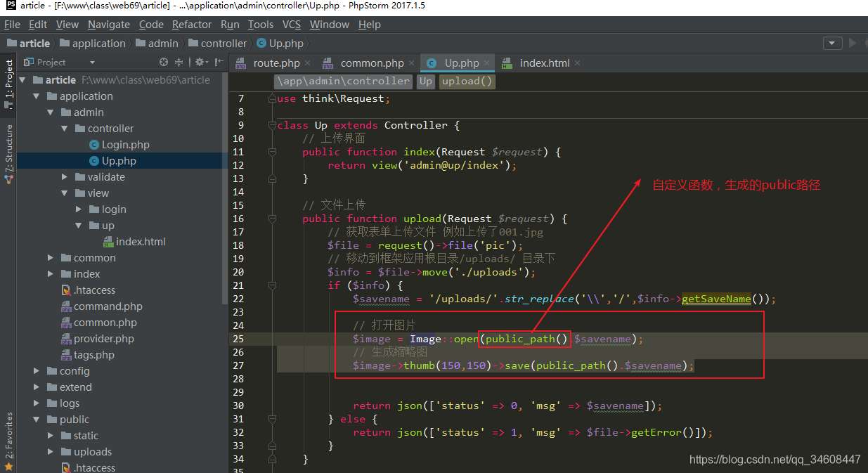Collapse the admin folder
The image size is (868, 473).
coord(50,112)
